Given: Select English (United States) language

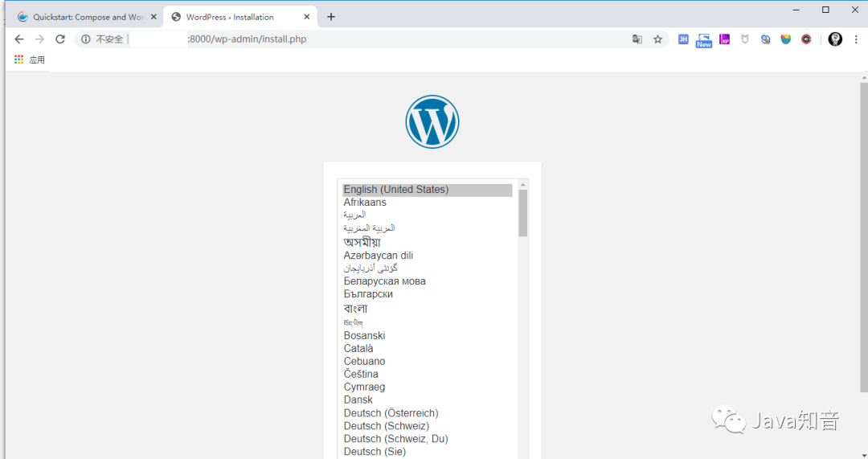Looking at the screenshot, I should click(428, 190).
